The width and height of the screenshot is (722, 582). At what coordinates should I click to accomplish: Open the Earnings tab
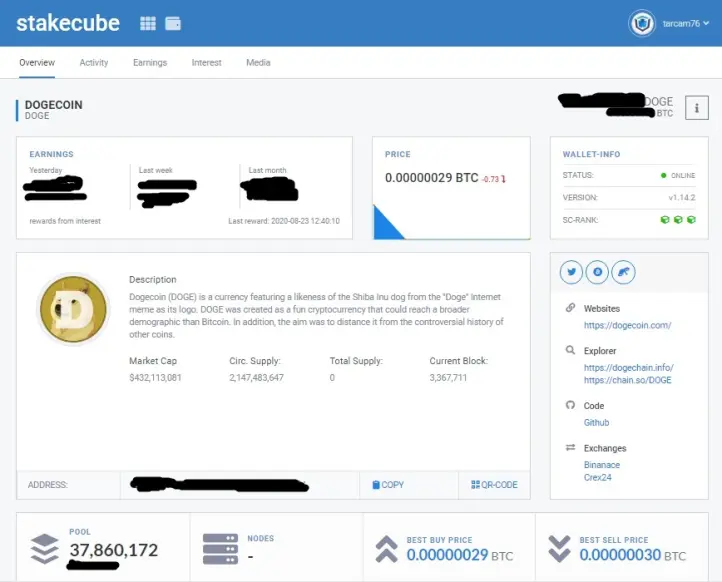[150, 63]
